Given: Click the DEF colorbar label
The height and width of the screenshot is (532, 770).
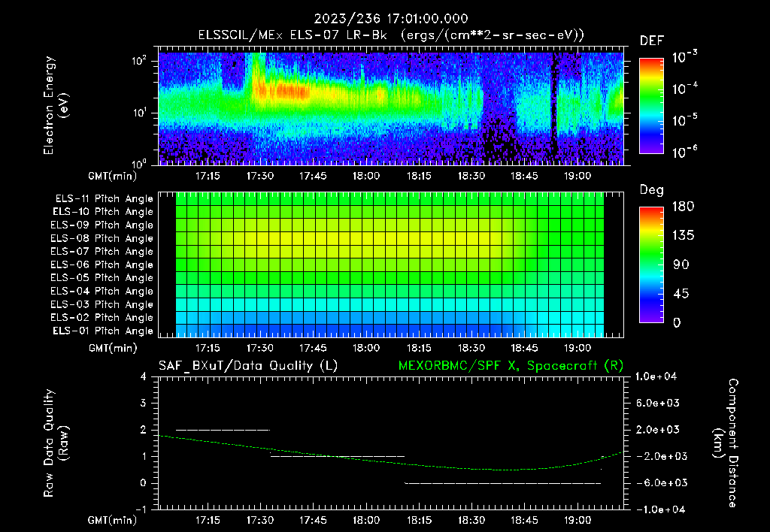Looking at the screenshot, I should click(652, 41).
